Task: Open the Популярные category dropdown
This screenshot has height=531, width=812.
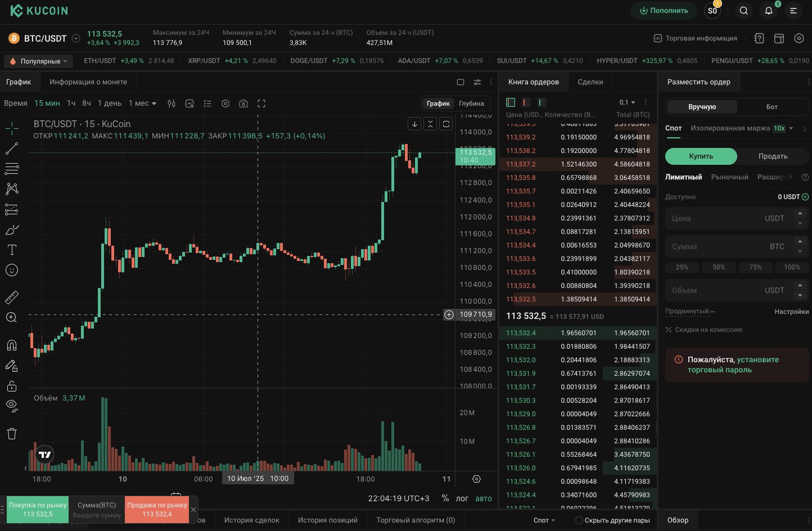Action: coord(39,61)
